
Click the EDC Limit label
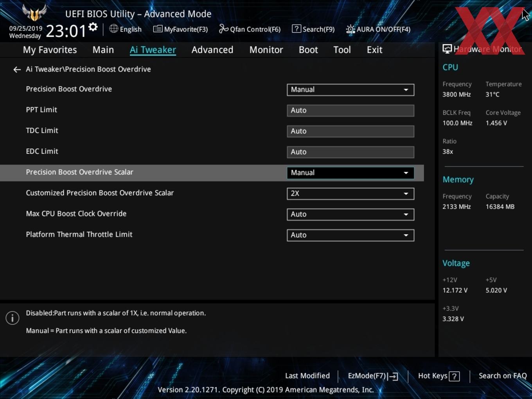[42, 151]
